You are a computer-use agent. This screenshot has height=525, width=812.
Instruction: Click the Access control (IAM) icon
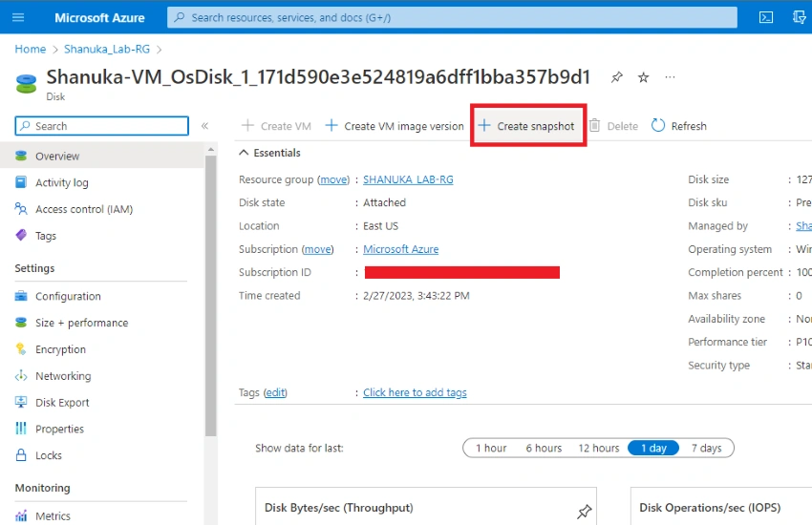click(21, 209)
